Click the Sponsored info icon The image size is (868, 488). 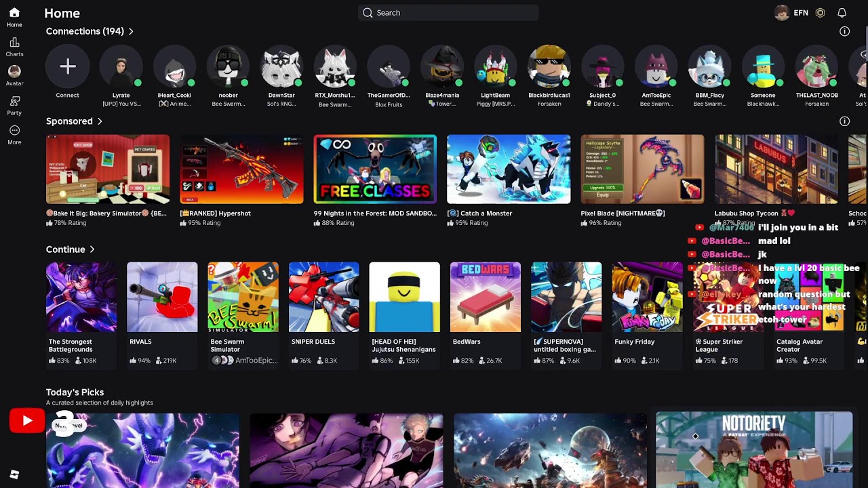(844, 121)
